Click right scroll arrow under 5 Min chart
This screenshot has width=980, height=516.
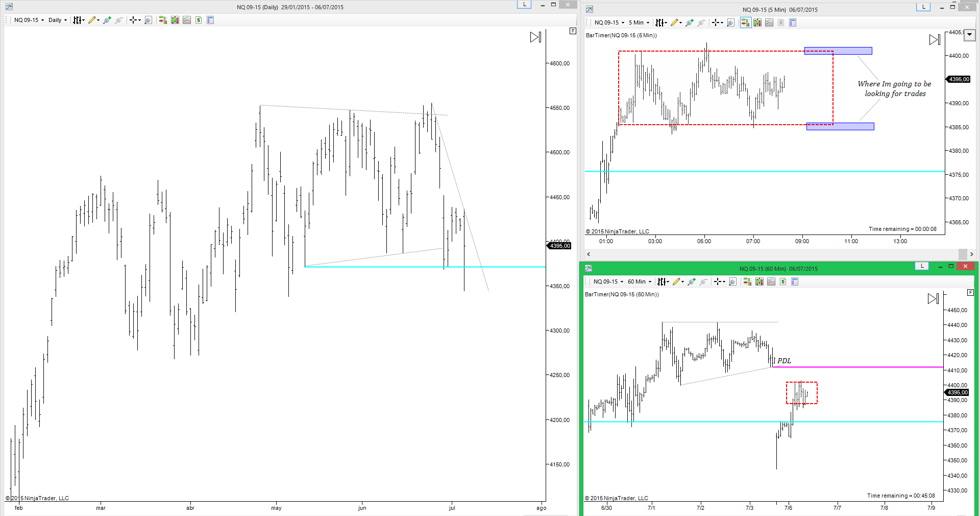click(x=971, y=254)
